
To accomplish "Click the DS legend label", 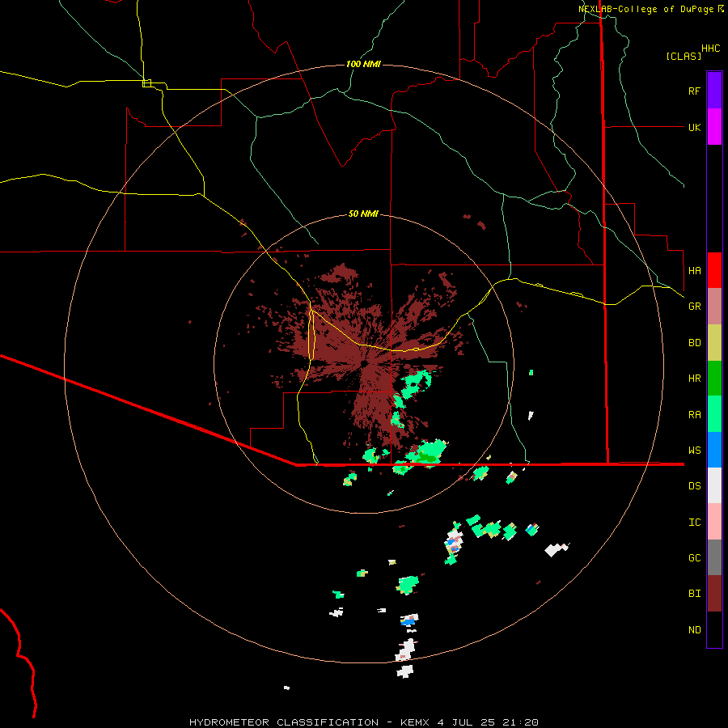I will click(x=694, y=486).
